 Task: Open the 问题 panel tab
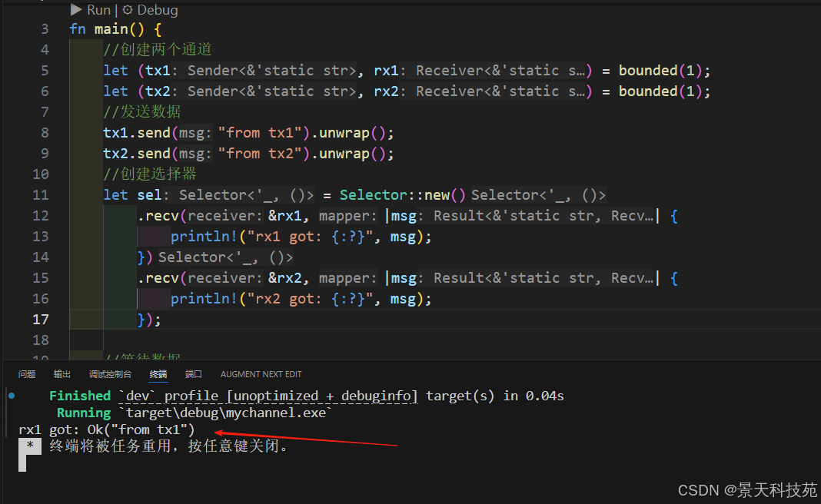(27, 374)
